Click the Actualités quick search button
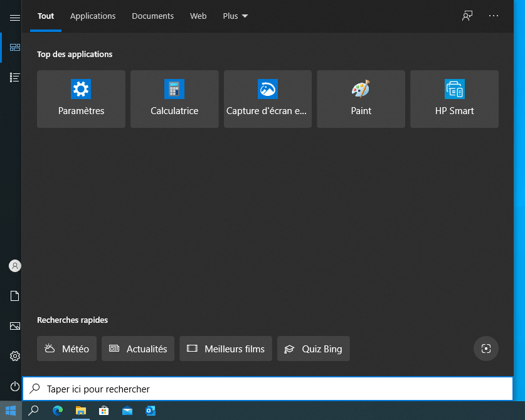The image size is (525, 420). (x=138, y=349)
